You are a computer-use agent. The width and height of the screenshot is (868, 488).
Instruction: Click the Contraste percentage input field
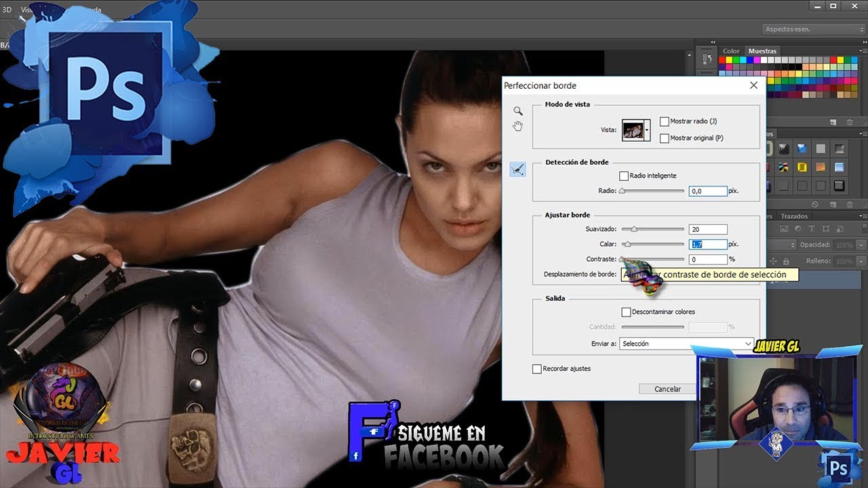(x=708, y=260)
